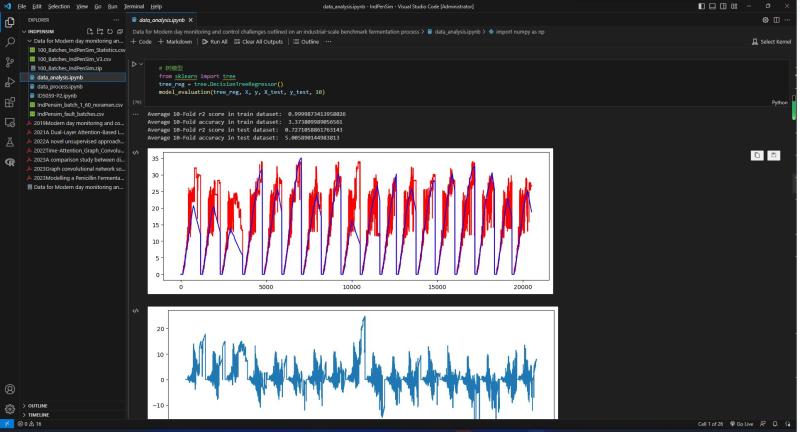This screenshot has height=432, width=800.
Task: Close the data_analysis.ipynb tab
Action: click(191, 20)
